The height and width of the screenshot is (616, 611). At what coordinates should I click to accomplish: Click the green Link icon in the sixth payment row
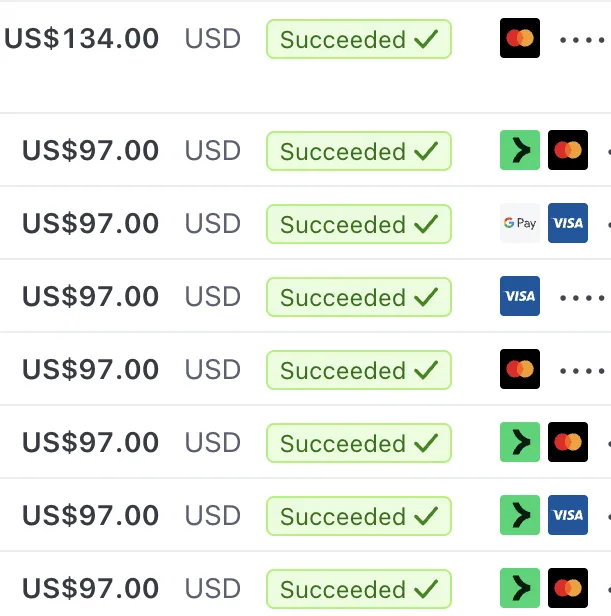coord(519,442)
